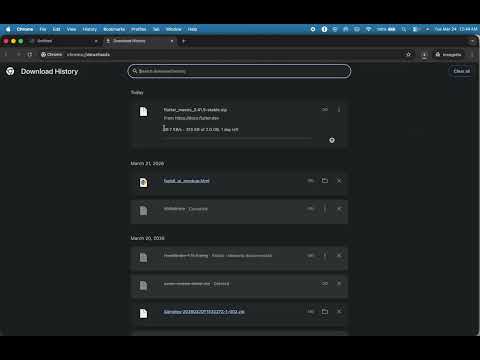Open the Apple menu
The image size is (480, 360).
click(x=8, y=29)
